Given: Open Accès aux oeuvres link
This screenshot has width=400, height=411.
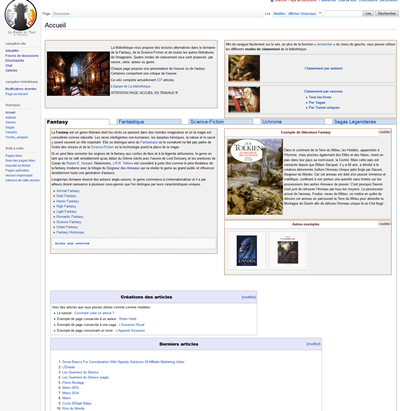Looking at the screenshot, I should pos(72,244).
